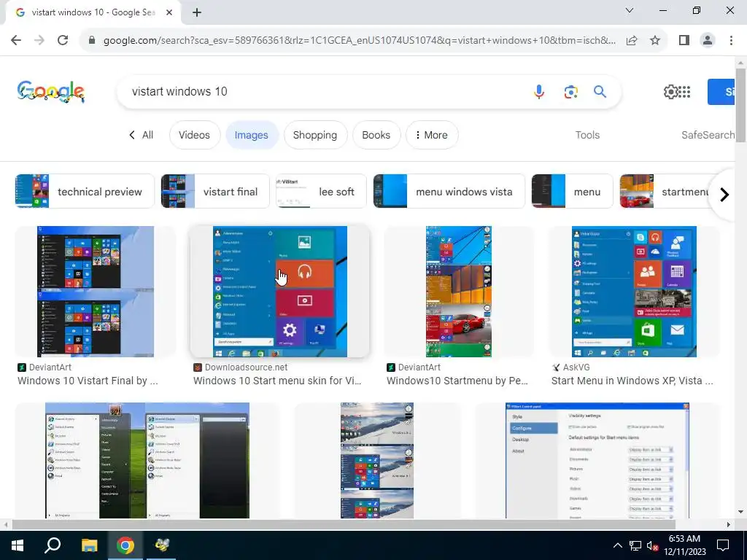Open the green hills start menu thumbnail
The height and width of the screenshot is (560, 747).
[147, 461]
